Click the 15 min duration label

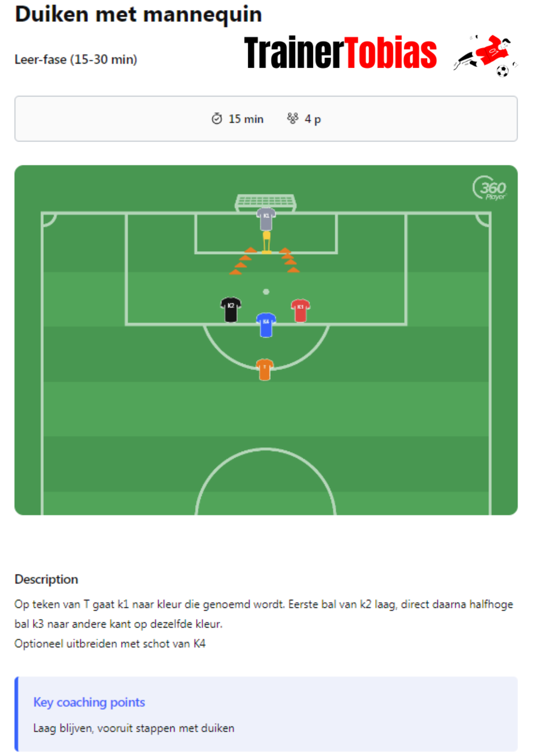point(246,119)
